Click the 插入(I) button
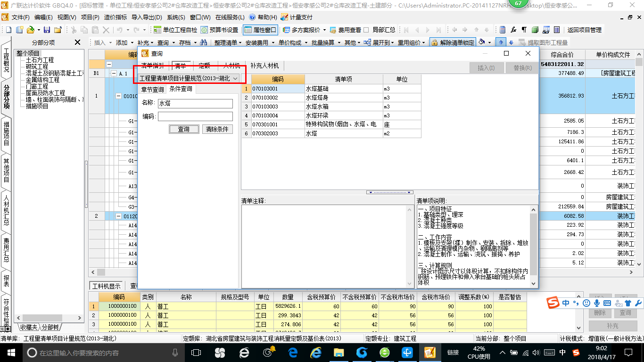This screenshot has height=362, width=644. 487,68
